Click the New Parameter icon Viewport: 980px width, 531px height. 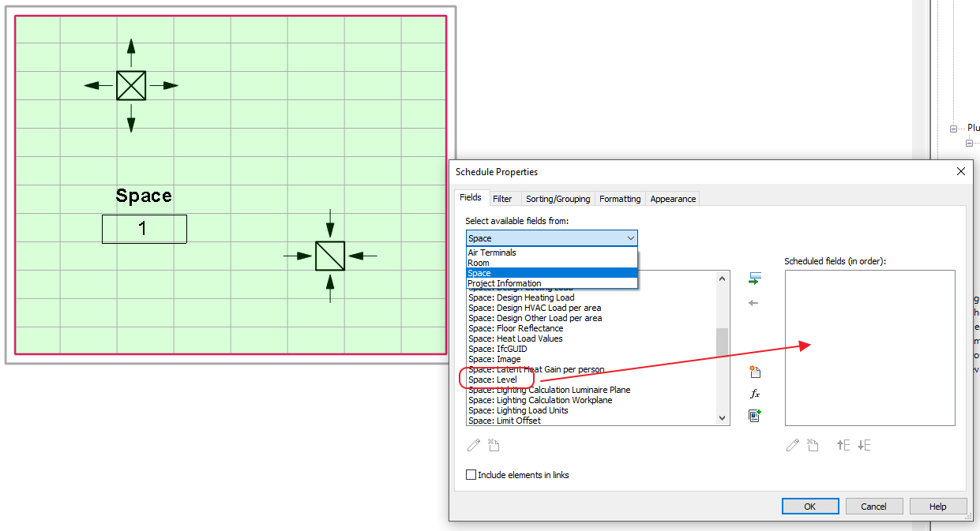(x=755, y=371)
